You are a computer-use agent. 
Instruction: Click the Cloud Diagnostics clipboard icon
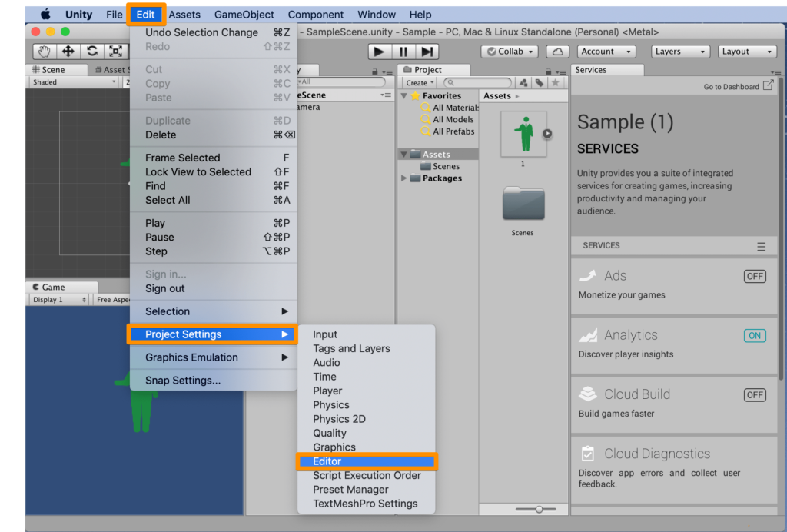[x=588, y=454]
